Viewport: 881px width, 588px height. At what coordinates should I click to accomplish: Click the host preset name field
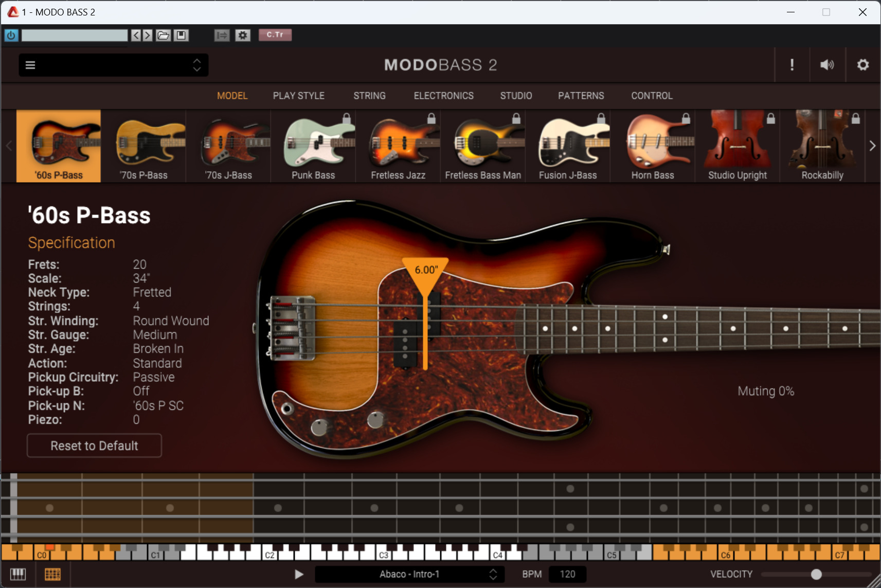coord(75,35)
